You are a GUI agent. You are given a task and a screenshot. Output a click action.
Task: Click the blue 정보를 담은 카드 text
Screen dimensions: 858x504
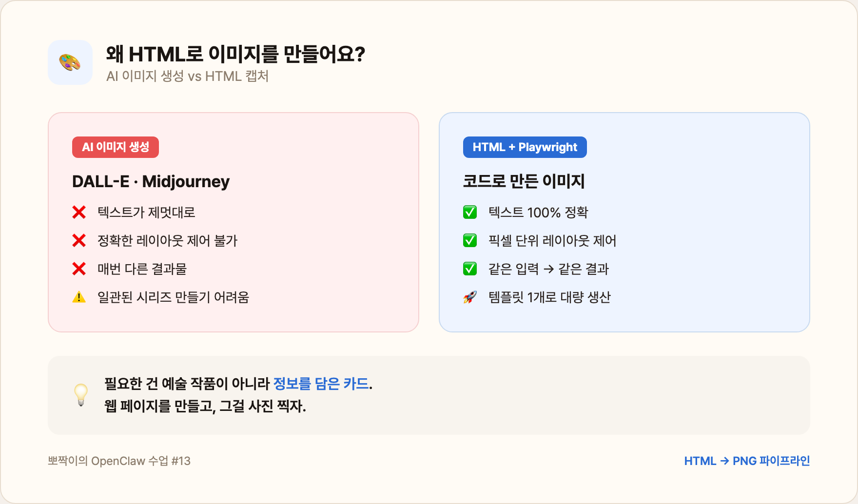coord(321,384)
